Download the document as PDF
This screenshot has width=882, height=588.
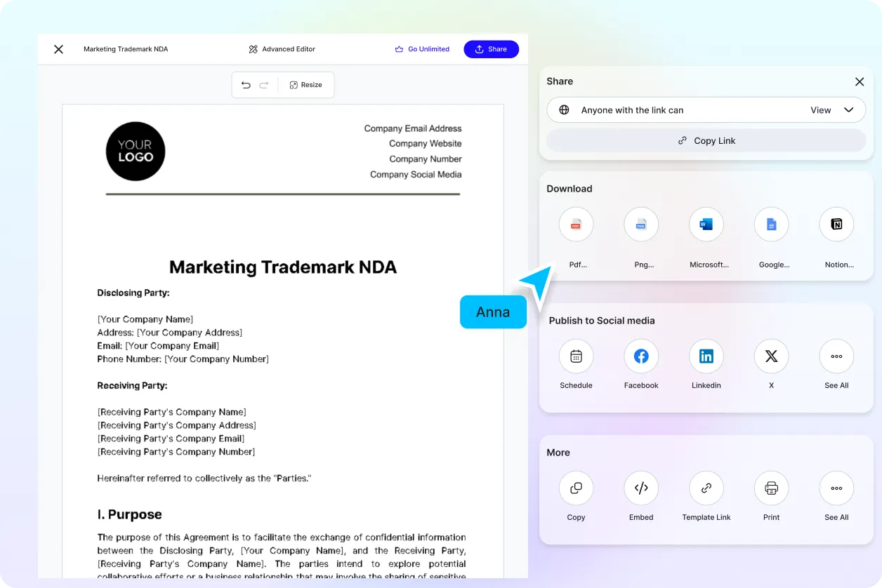576,225
